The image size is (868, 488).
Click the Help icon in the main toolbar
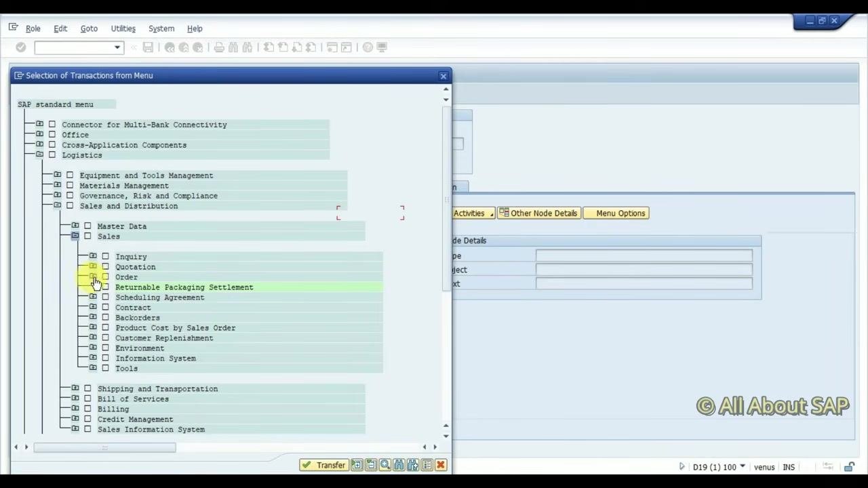click(368, 47)
